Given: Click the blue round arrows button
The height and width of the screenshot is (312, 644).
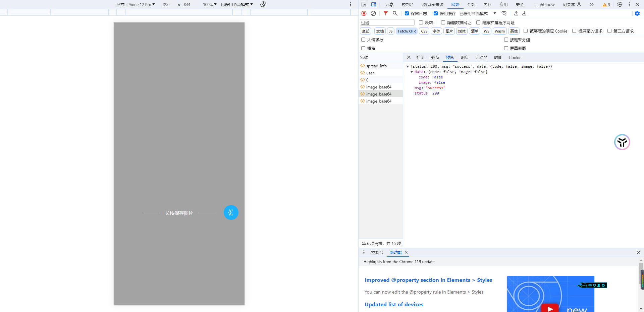Looking at the screenshot, I should point(231,212).
